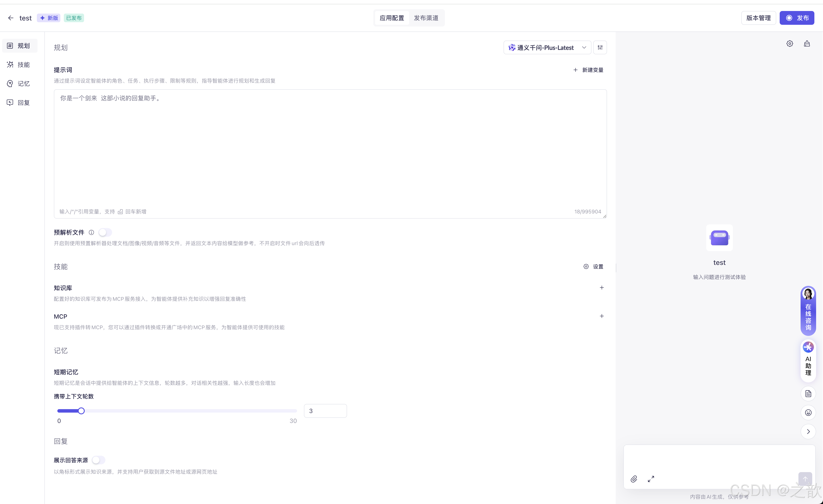Image resolution: width=823 pixels, height=504 pixels.
Task: Add an MCP service with plus button
Action: pos(602,316)
